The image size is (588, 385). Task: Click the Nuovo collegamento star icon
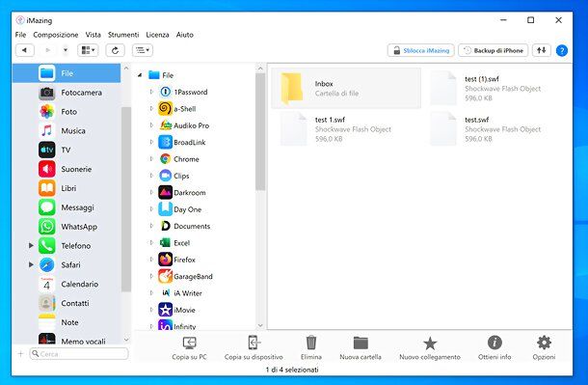[x=430, y=344]
